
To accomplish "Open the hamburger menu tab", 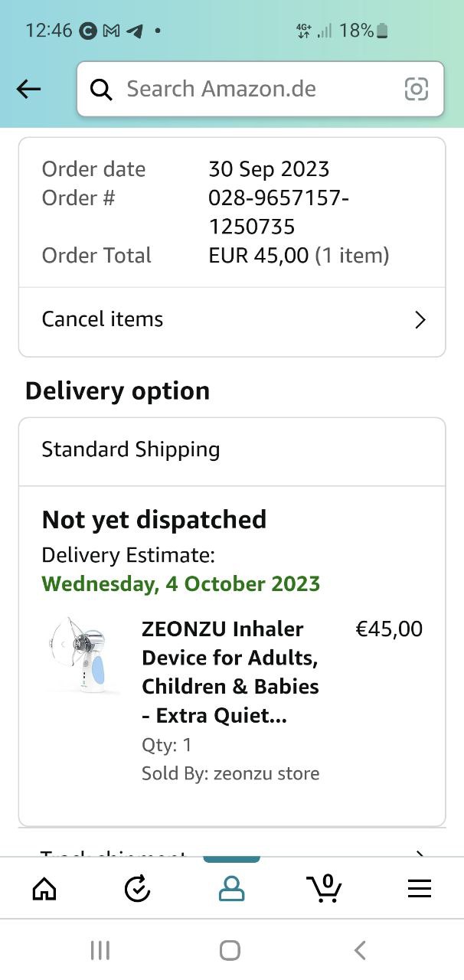I will pos(419,888).
